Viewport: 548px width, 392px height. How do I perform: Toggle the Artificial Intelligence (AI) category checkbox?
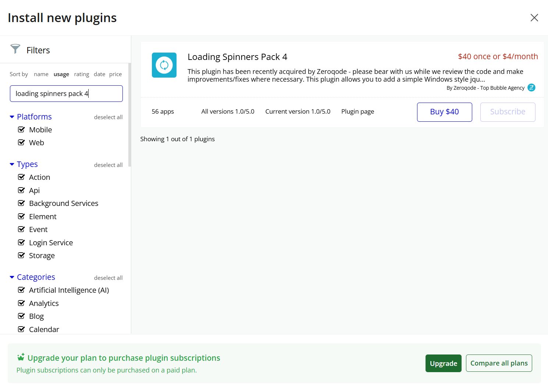[x=21, y=290]
